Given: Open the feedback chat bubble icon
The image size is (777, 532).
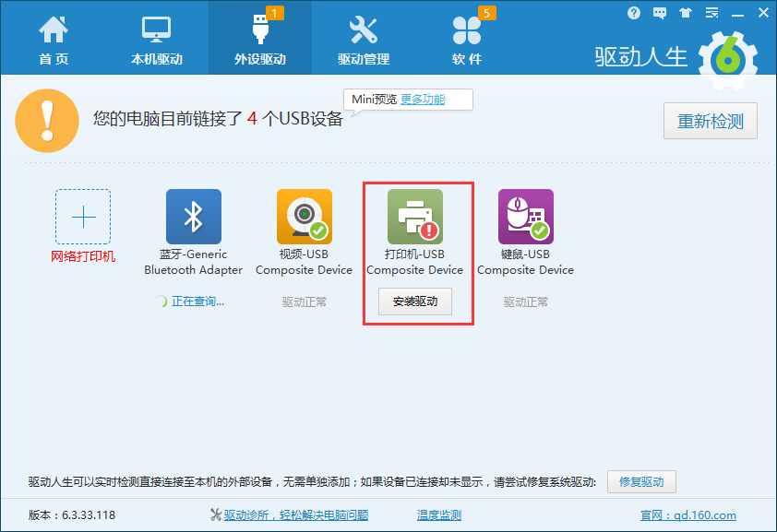Looking at the screenshot, I should pos(660,13).
